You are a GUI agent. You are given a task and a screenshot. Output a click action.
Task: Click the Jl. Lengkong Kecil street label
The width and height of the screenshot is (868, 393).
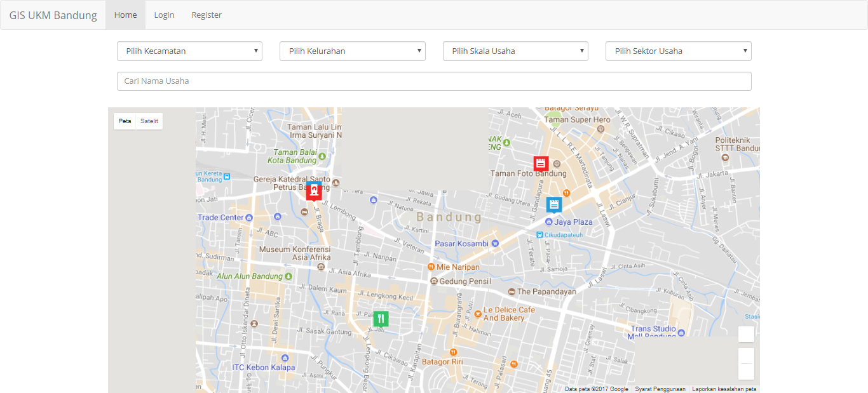point(386,296)
